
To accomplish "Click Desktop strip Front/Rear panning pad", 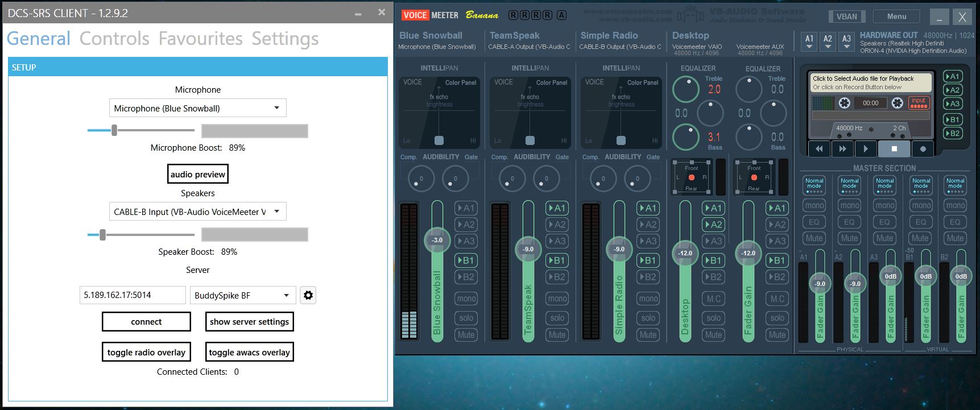I will [691, 176].
